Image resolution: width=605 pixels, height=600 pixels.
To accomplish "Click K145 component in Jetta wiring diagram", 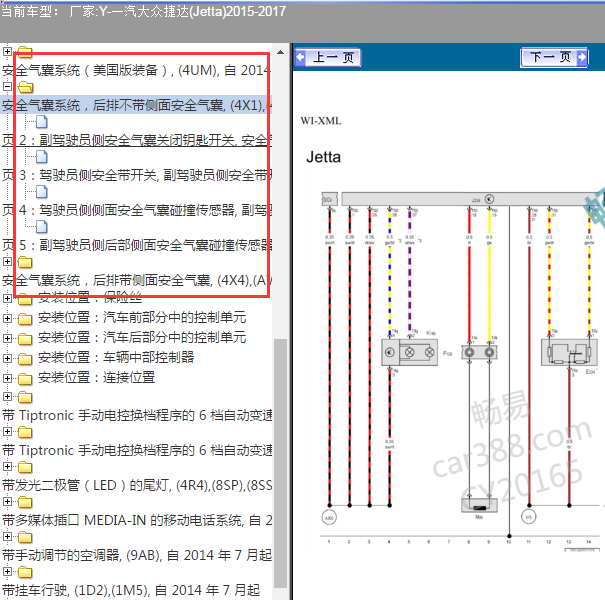I will 409,352.
